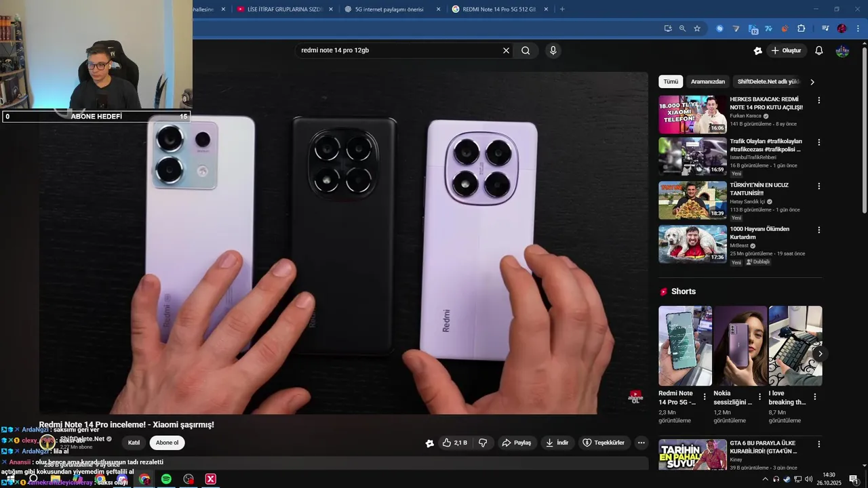Click the Oluştur create button
This screenshot has height=488, width=868.
(786, 51)
